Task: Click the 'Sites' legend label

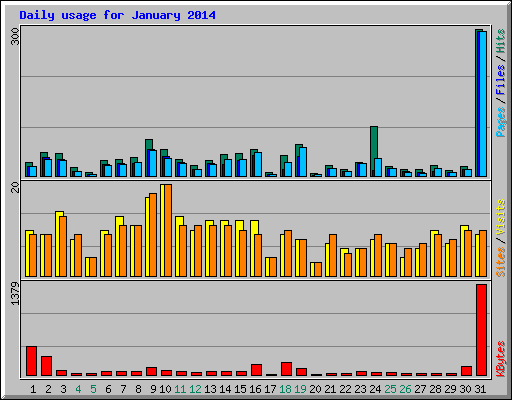Action: tap(500, 262)
